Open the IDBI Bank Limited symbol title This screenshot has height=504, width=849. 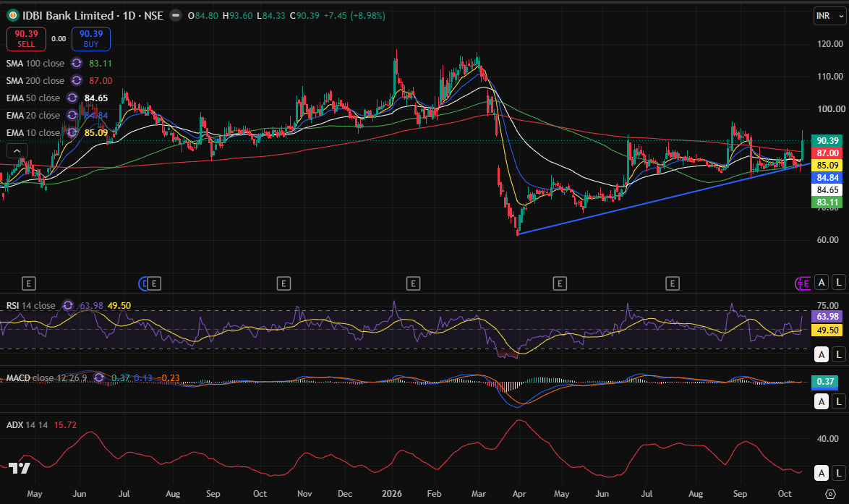(x=93, y=16)
